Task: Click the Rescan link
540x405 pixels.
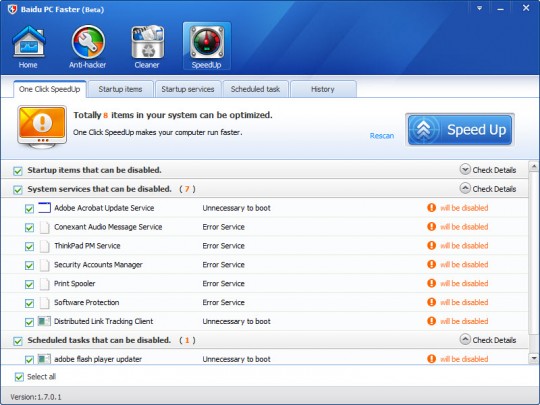Action: coord(382,136)
